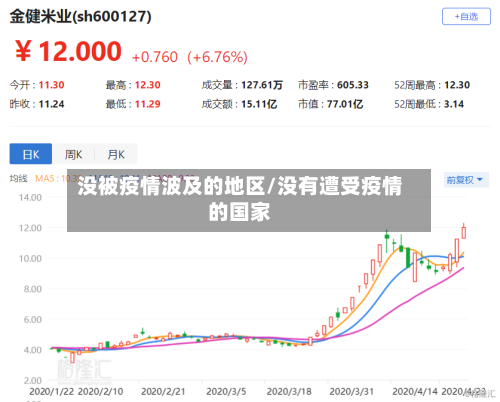
Task: Select the banner text 没被疫情波及的地区
Action: coord(172,186)
